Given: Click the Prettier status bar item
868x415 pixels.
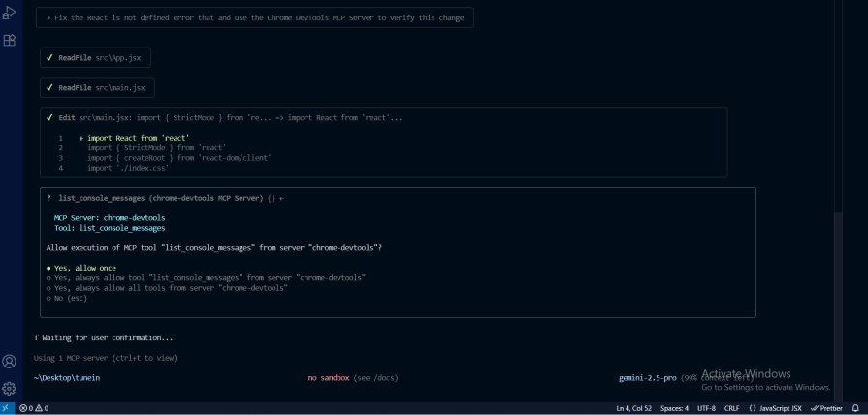Looking at the screenshot, I should click(826, 408).
